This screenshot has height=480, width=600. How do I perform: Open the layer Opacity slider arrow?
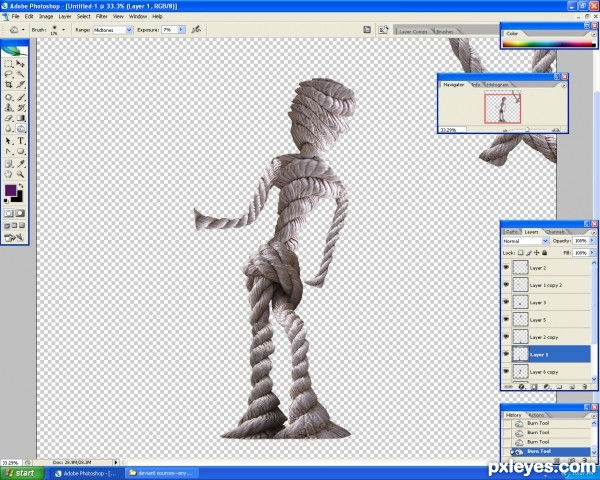click(x=592, y=240)
